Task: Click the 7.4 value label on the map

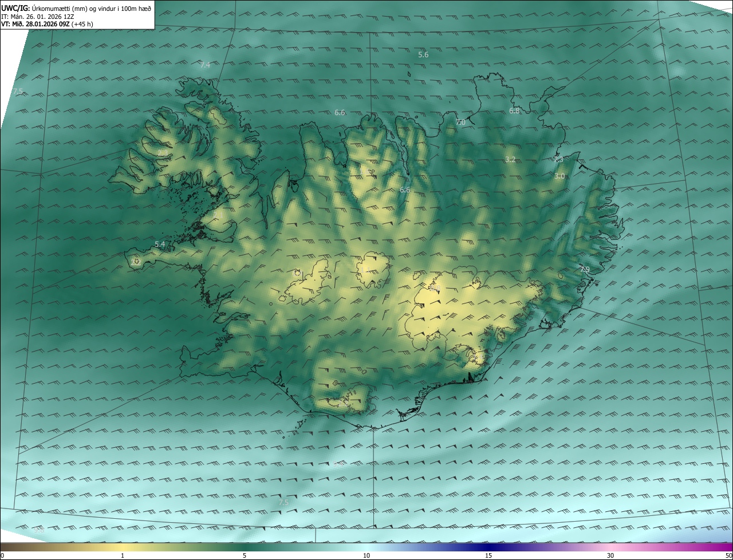Action: click(x=205, y=65)
